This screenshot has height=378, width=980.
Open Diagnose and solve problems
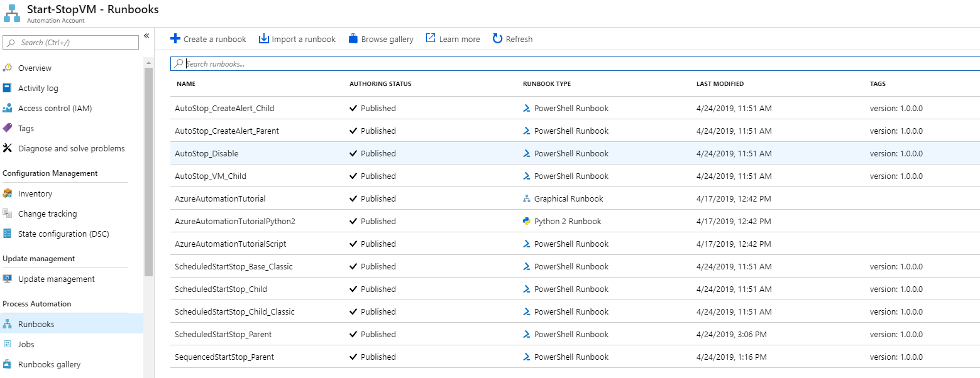tap(71, 148)
